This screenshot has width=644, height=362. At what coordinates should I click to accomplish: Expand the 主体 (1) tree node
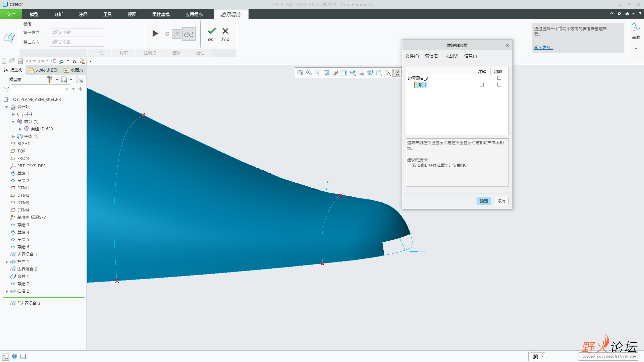[13, 136]
